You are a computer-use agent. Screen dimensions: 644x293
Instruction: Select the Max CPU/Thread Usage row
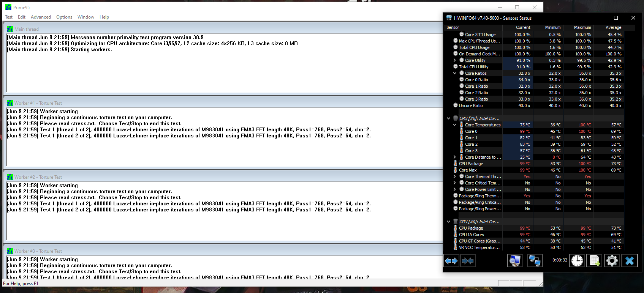pos(534,41)
